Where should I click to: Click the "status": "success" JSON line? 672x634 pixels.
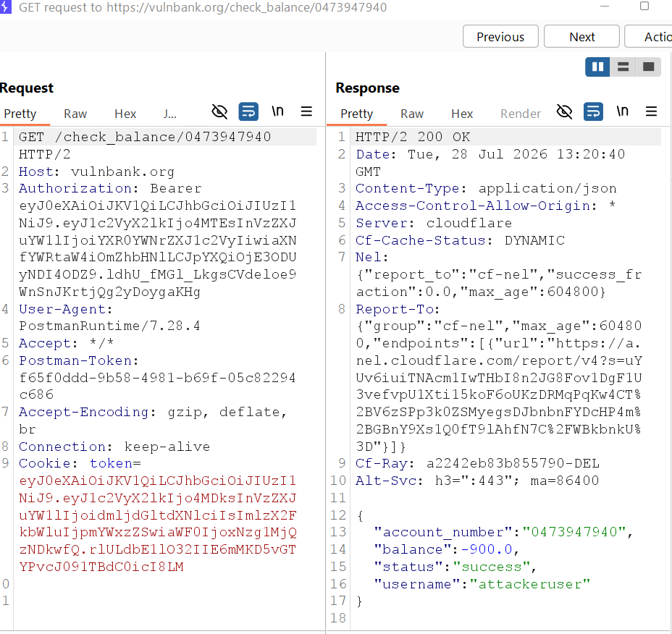[x=455, y=567]
